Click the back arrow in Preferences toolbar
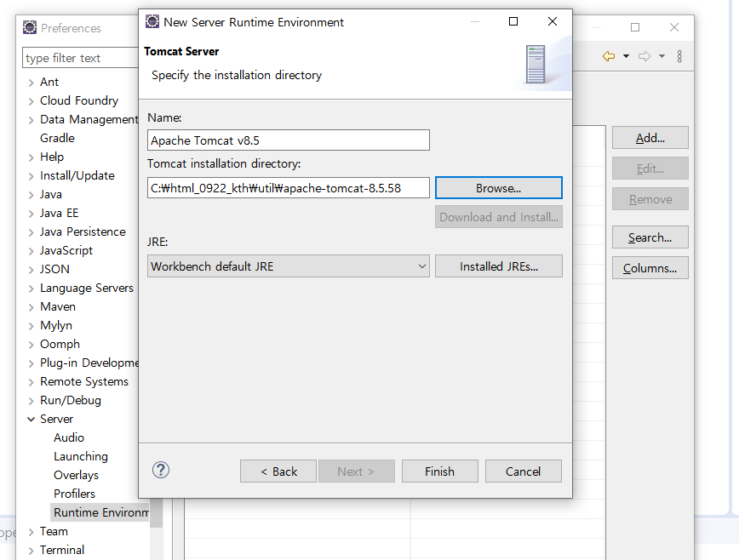The height and width of the screenshot is (560, 739). point(609,56)
